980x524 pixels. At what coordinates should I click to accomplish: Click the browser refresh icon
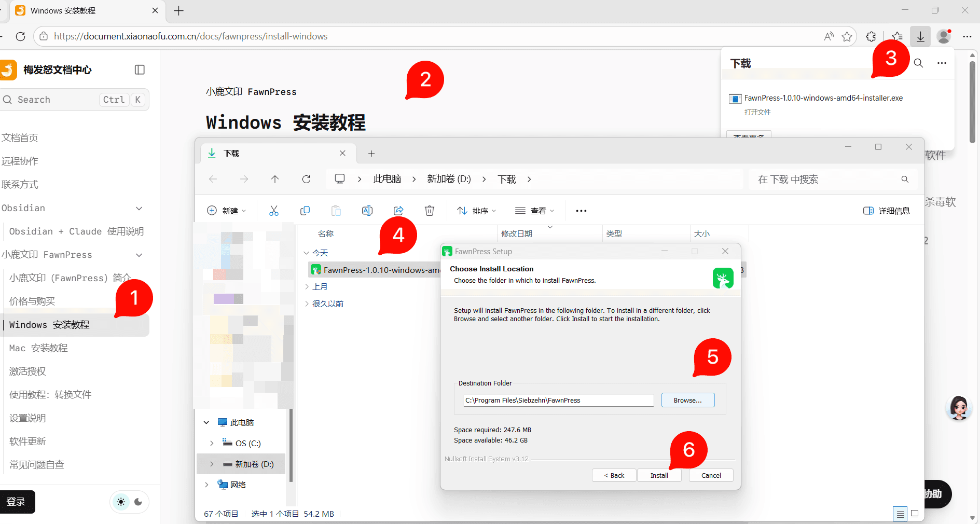(x=21, y=36)
